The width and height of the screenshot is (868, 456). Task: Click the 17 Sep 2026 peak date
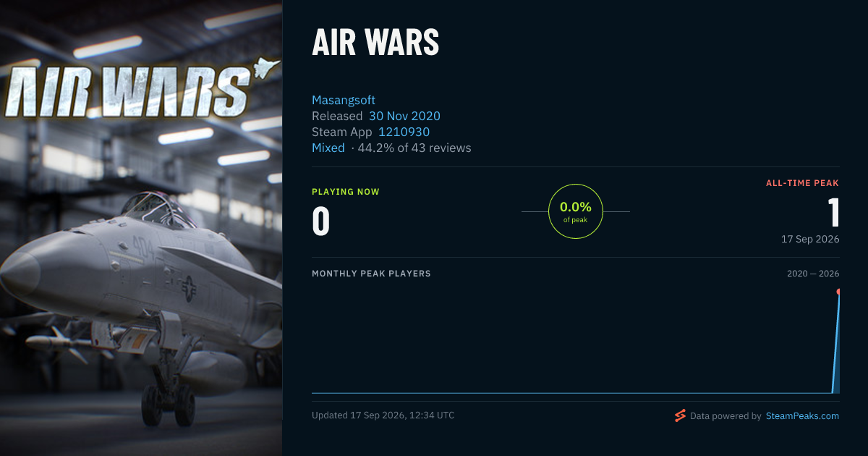[810, 239]
